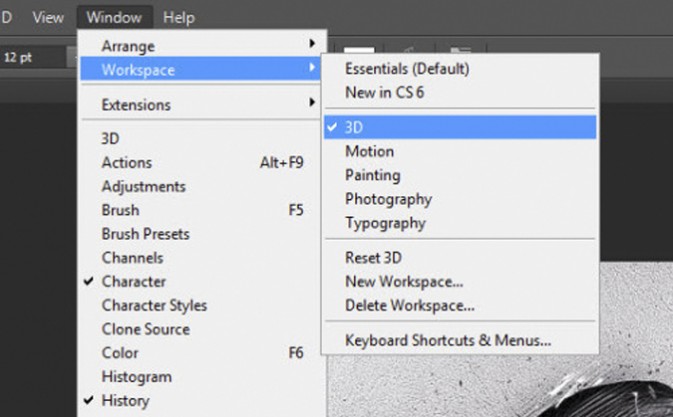The width and height of the screenshot is (673, 417).
Task: Open the Help menu
Action: 179,17
